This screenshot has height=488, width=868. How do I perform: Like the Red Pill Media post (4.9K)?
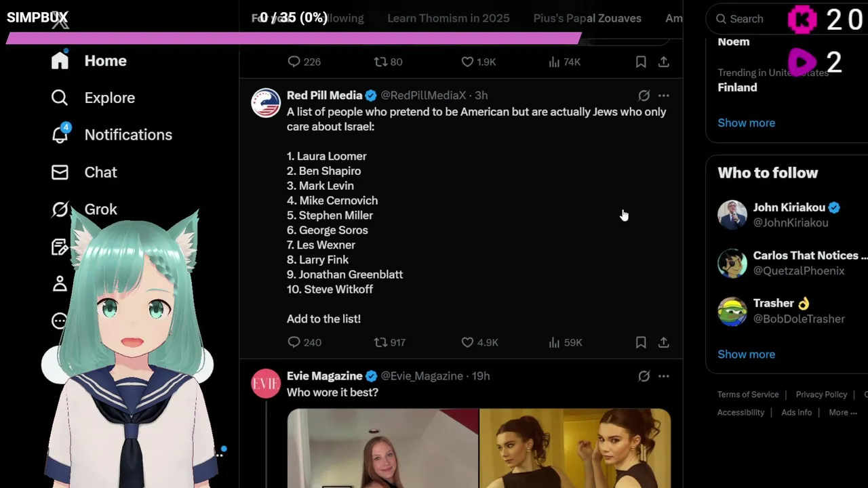coord(479,342)
